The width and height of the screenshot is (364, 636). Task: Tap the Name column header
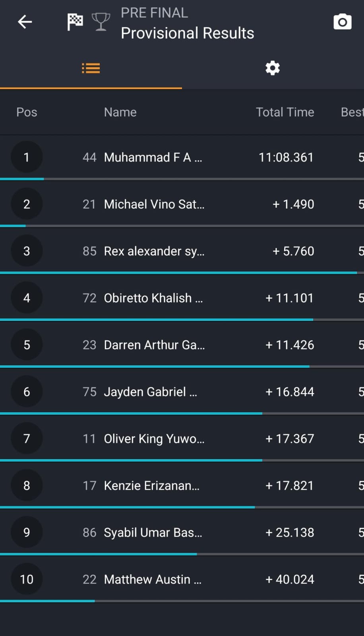point(120,112)
